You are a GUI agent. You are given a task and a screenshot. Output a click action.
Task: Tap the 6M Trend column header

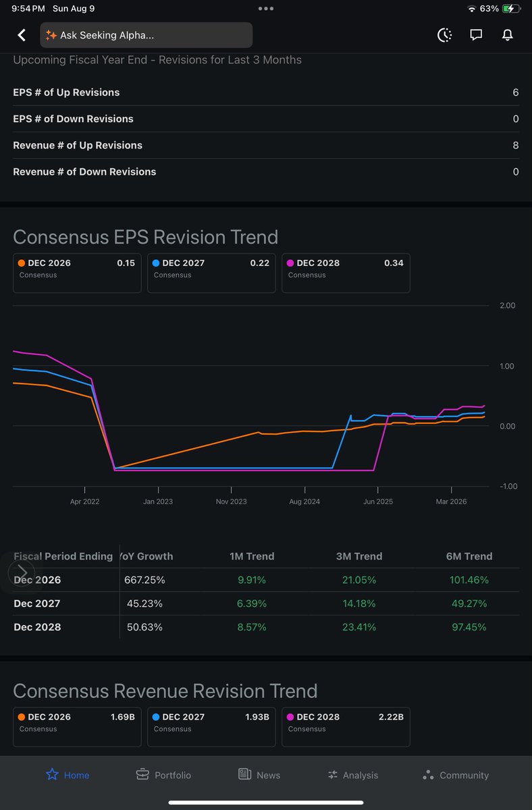tap(469, 556)
